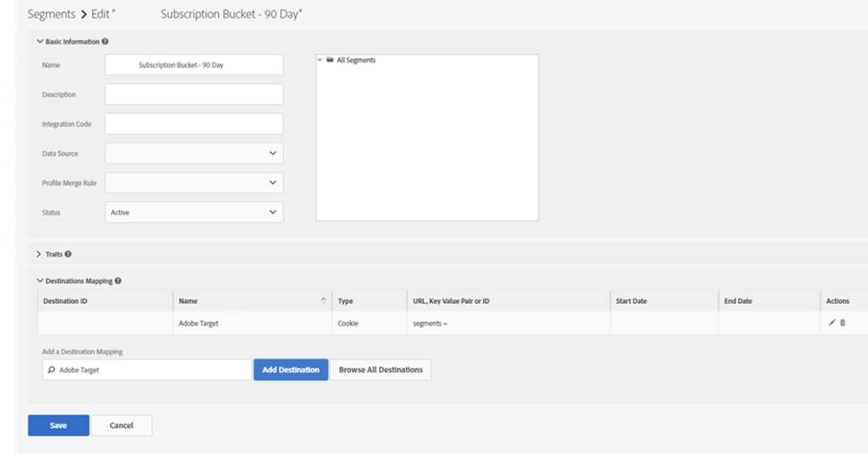Collapse the Basic Information section
868x454 pixels.
39,42
